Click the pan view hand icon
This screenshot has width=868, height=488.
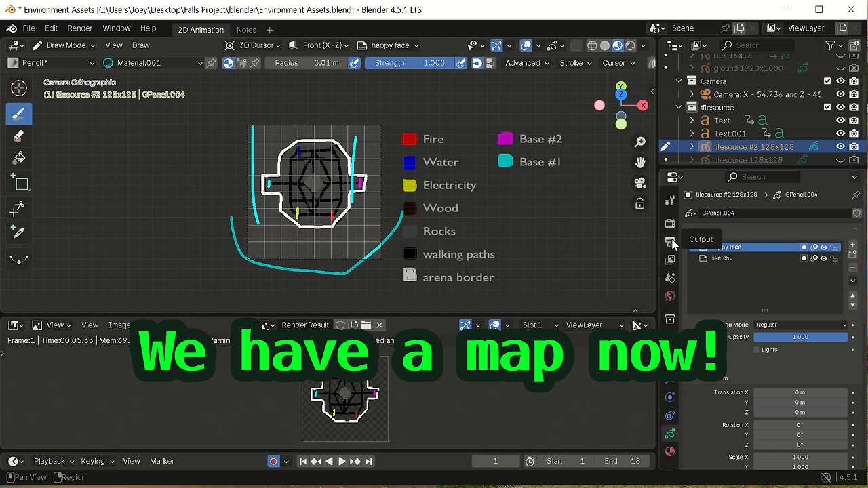pyautogui.click(x=639, y=163)
